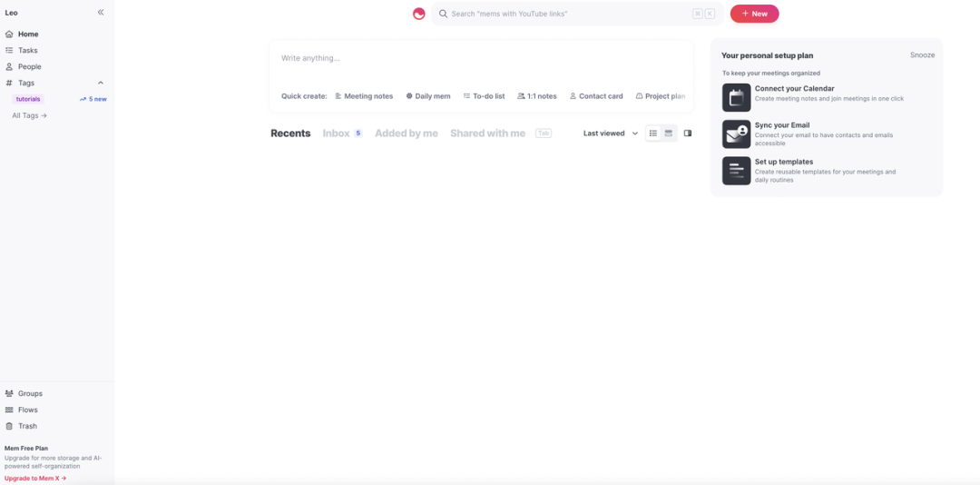Create a Contact card
Image resolution: width=980 pixels, height=485 pixels.
tap(595, 96)
